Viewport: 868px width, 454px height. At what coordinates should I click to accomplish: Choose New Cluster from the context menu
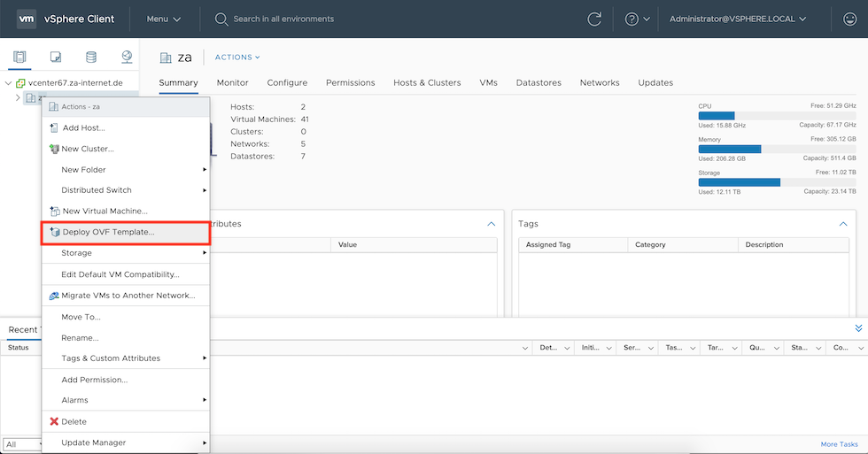pyautogui.click(x=126, y=149)
